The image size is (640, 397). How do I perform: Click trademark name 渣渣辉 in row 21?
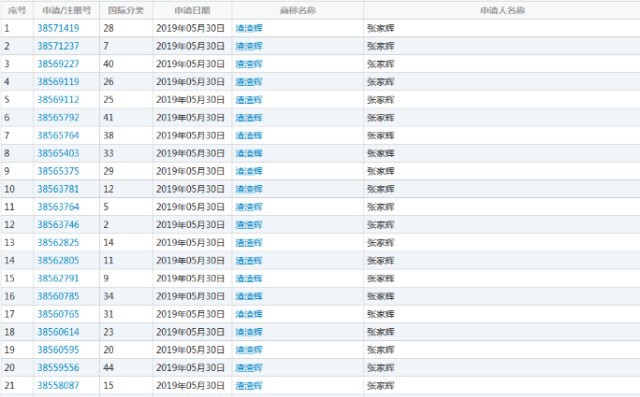point(249,386)
